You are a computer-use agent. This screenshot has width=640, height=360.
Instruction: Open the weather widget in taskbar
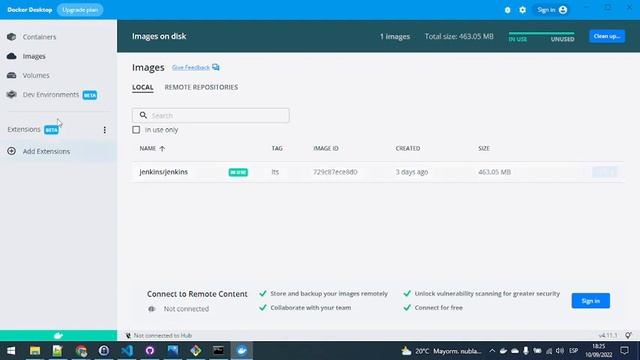tap(441, 351)
